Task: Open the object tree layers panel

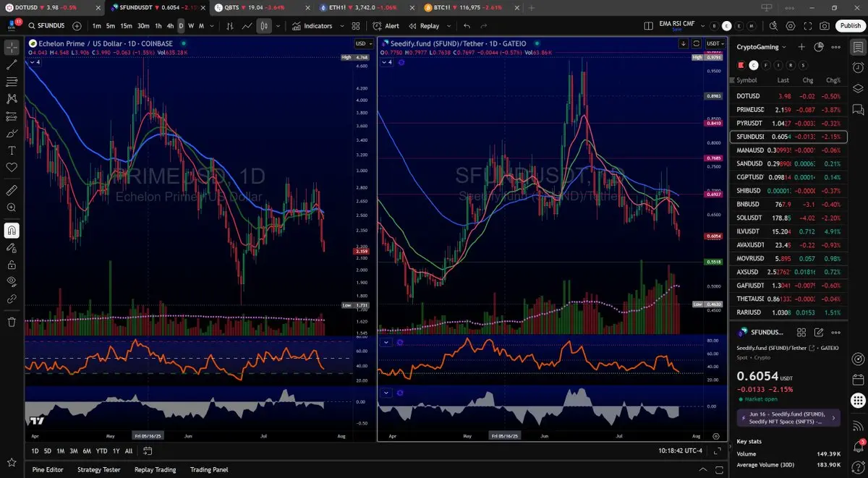Action: pos(858,88)
